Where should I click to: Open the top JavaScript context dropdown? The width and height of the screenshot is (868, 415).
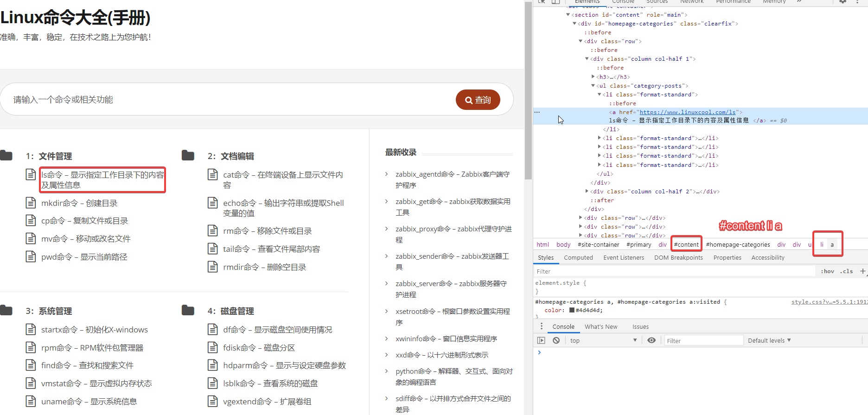coord(603,340)
